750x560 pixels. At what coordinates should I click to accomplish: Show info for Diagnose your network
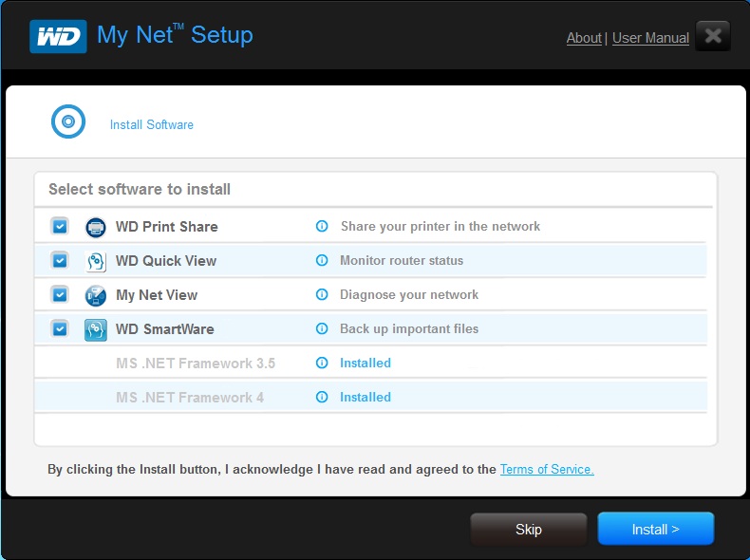[x=322, y=294]
